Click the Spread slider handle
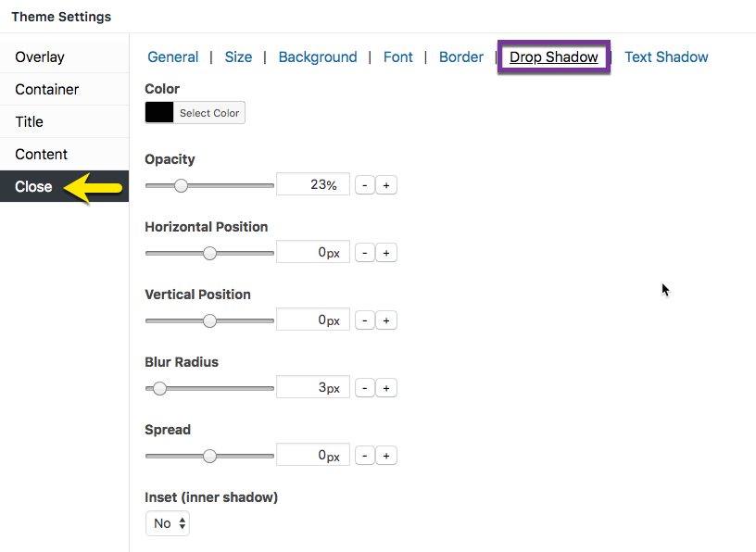 pyautogui.click(x=209, y=456)
